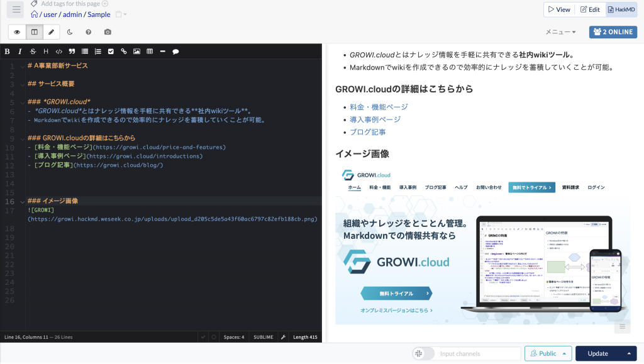This screenshot has width=644, height=364.
Task: Insert an image
Action: coord(136,52)
